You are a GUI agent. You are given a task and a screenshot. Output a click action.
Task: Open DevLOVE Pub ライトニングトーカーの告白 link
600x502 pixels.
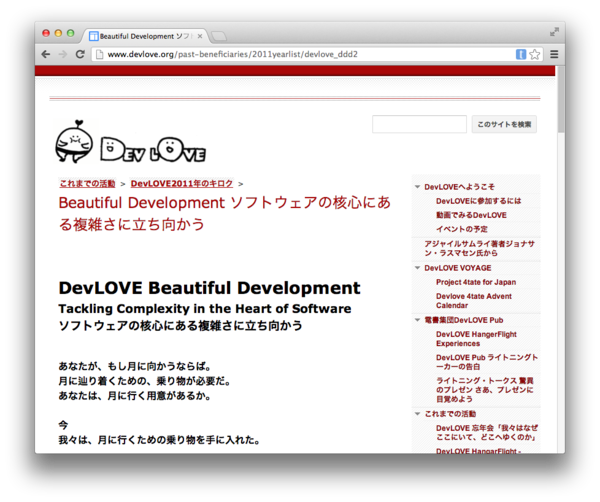[487, 362]
